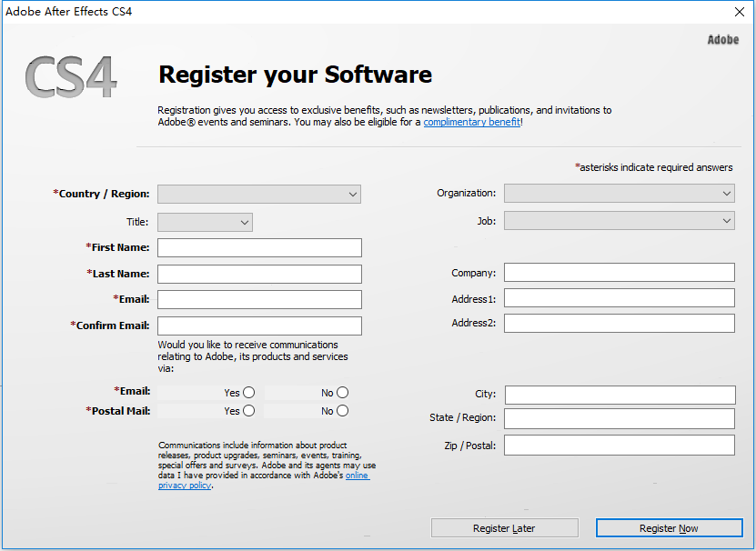This screenshot has width=756, height=551.
Task: Select Yes for Postal Mail communications
Action: point(248,411)
